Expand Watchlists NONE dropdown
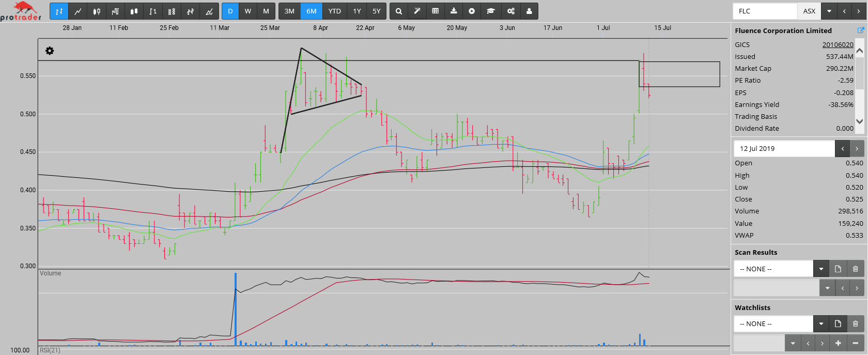Image resolution: width=868 pixels, height=355 pixels. click(x=821, y=324)
